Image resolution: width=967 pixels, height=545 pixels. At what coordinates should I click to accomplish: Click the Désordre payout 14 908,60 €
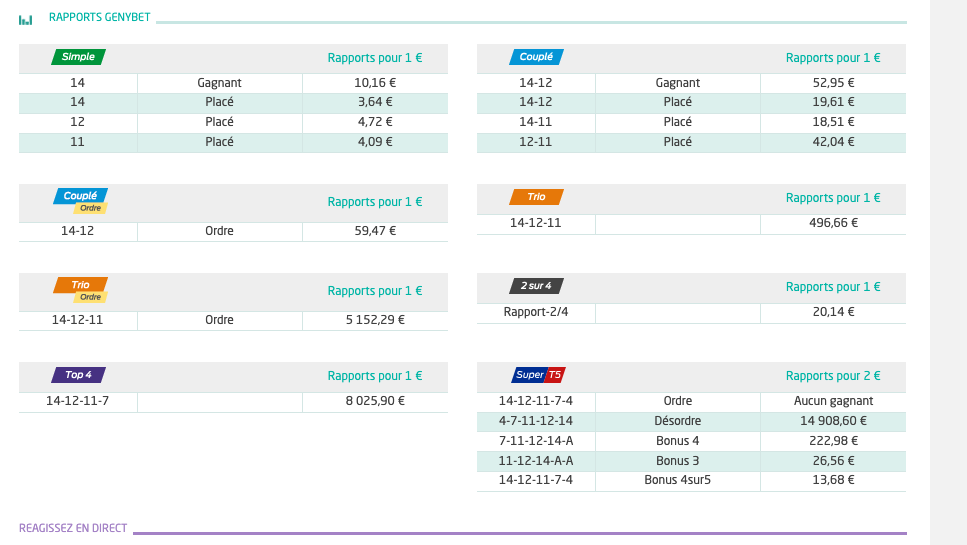(833, 420)
